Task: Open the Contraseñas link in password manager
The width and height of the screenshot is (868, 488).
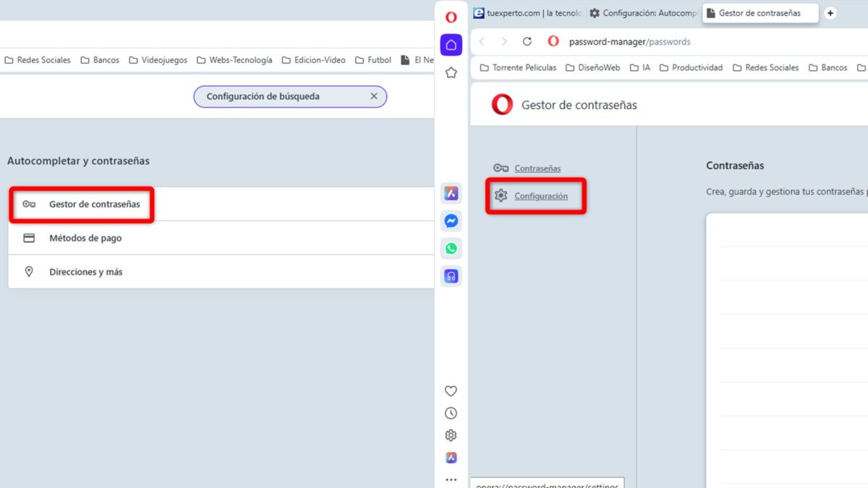Action: (537, 168)
